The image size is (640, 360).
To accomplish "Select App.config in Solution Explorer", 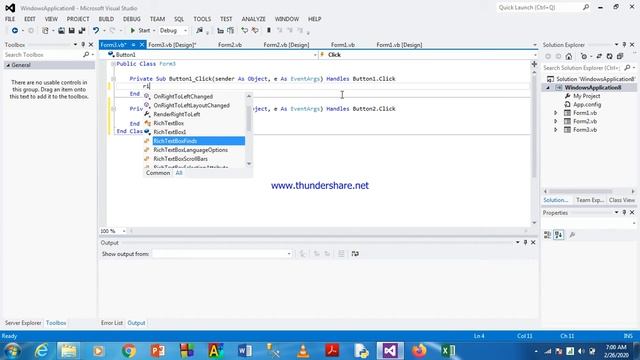I will [587, 105].
